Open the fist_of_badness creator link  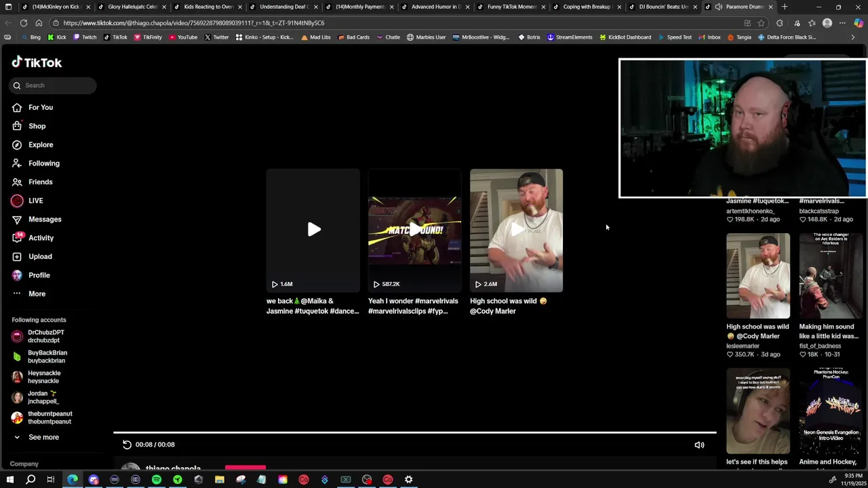pos(820,346)
